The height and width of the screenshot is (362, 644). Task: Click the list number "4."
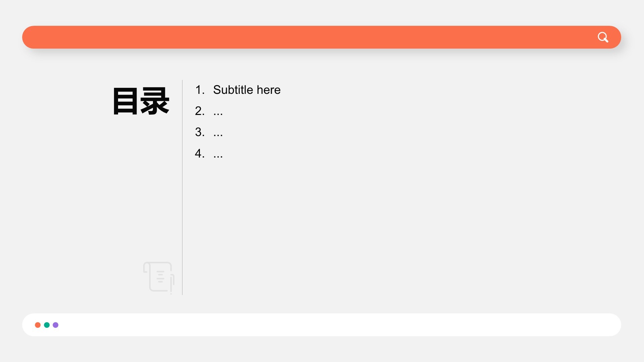click(x=200, y=154)
